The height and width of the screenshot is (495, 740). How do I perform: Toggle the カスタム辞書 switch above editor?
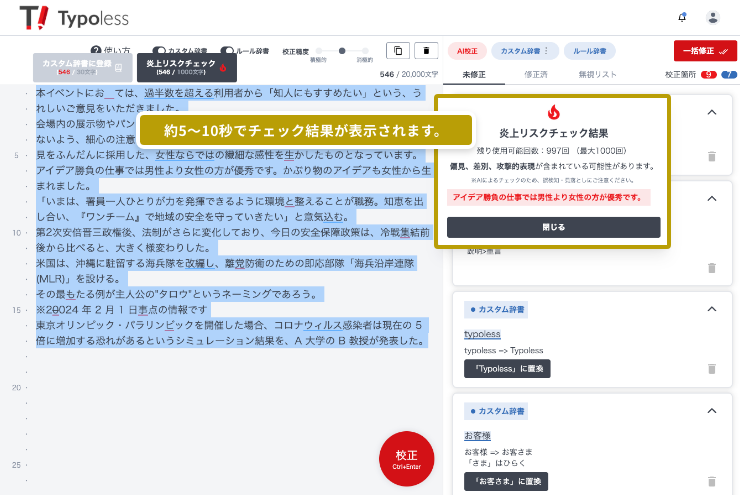coord(159,50)
